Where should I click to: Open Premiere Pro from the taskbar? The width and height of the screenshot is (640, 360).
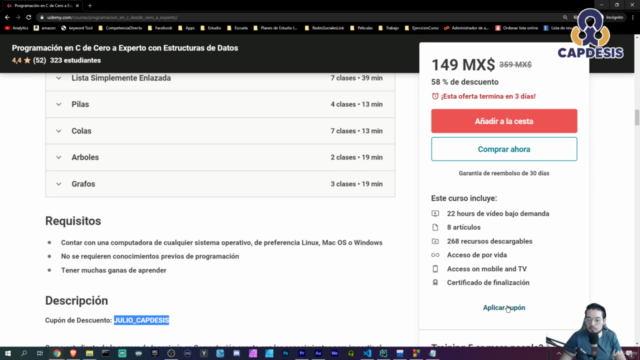pyautogui.click(x=302, y=353)
